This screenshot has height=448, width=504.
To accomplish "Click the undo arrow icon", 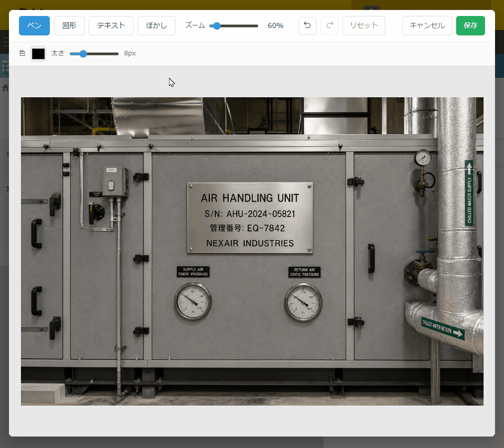I will [x=307, y=25].
